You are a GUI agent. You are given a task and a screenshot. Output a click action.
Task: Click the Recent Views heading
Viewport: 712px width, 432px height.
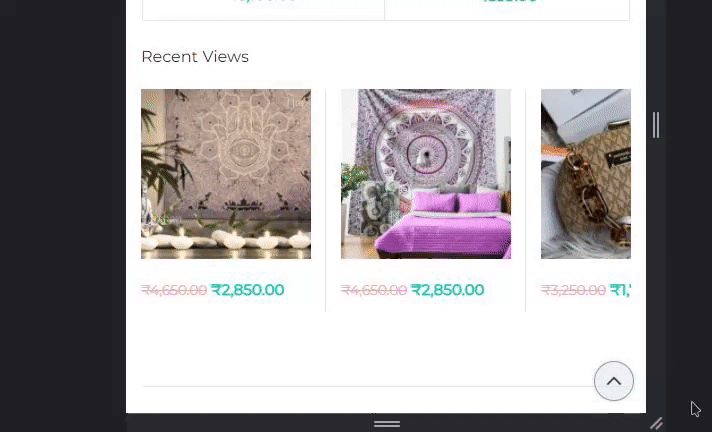[x=195, y=57]
